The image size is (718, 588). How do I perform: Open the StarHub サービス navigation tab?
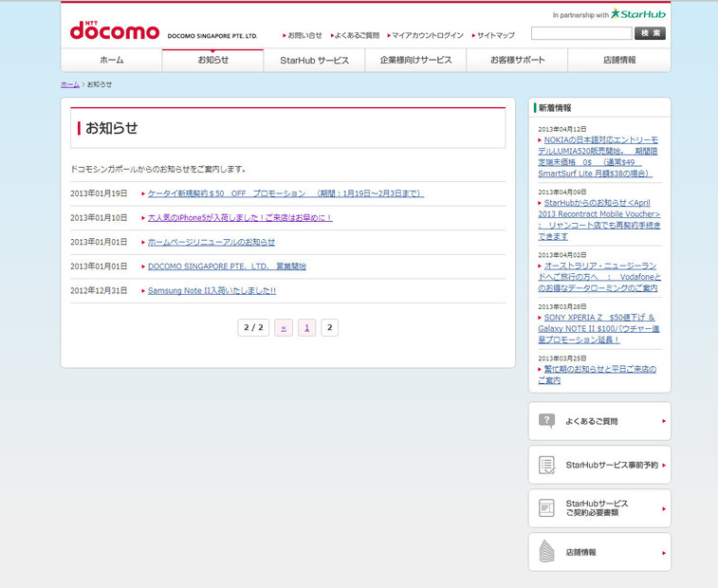point(314,60)
